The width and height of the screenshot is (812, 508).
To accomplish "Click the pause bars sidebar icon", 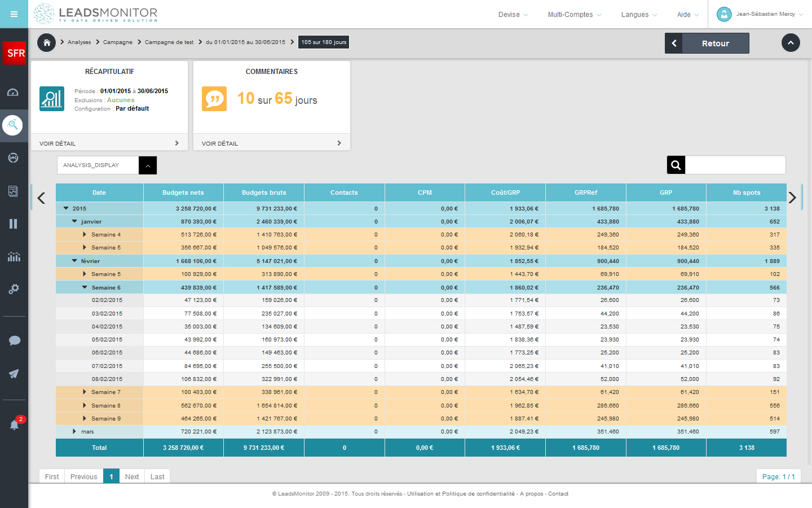I will 14,224.
